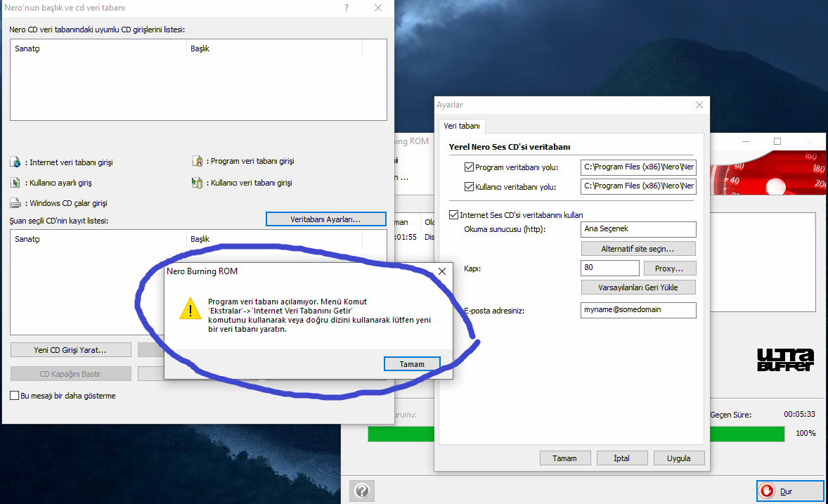828x504 pixels.
Task: Click the Program veritabanı yolu path field
Action: (x=638, y=167)
